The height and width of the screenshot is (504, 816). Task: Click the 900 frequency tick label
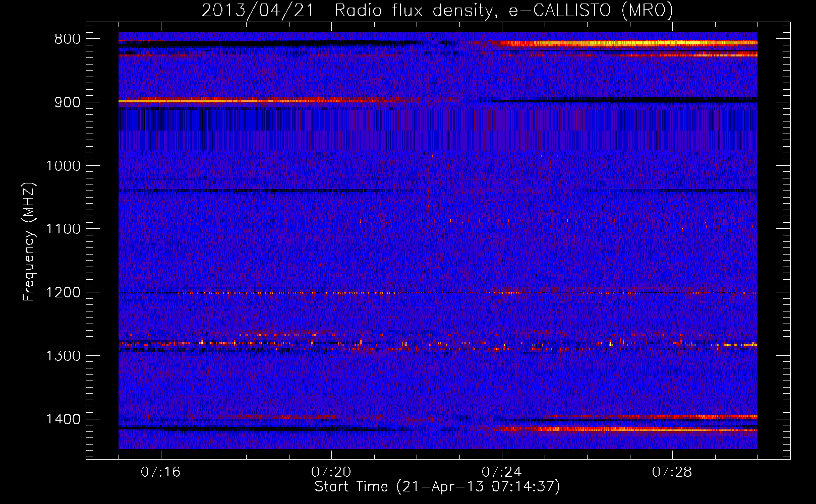coord(68,102)
